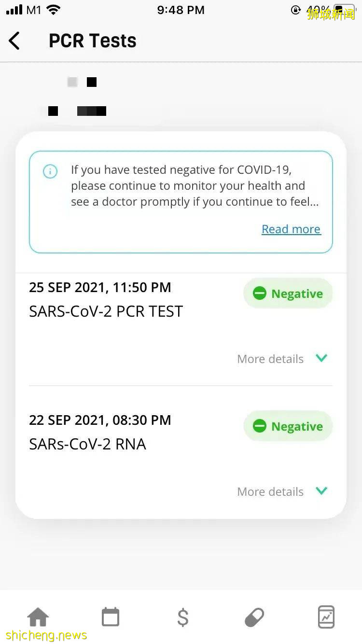The height and width of the screenshot is (644, 362).
Task: Tap More details under SARs-CoV-2 RNA
Action: (270, 492)
